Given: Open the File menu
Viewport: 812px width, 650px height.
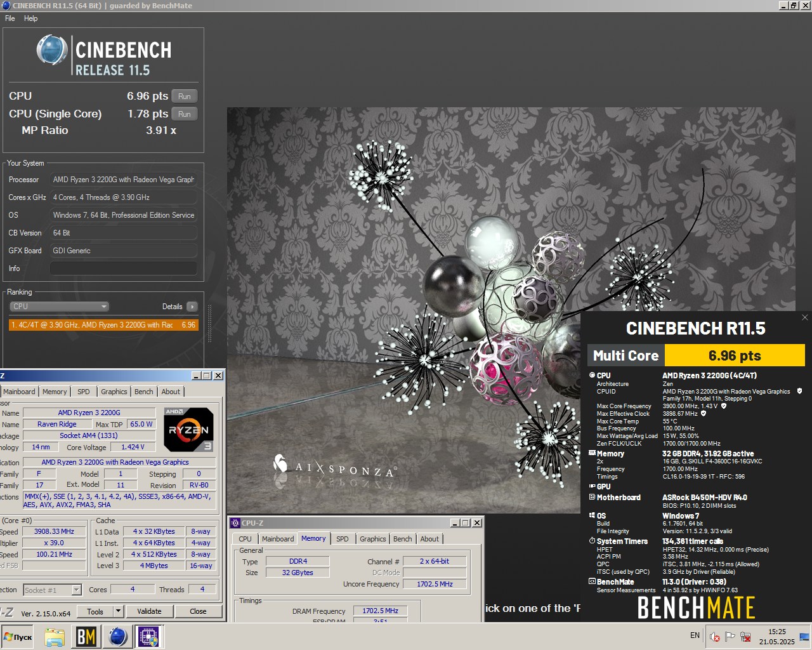Looking at the screenshot, I should click(10, 18).
